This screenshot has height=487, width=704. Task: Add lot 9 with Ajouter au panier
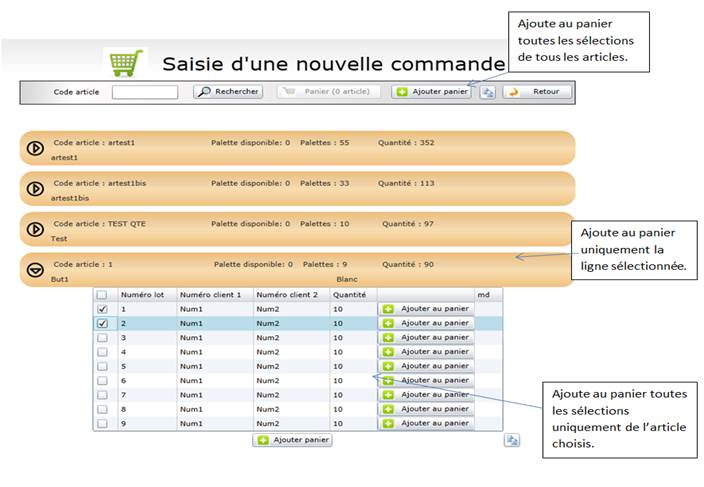(x=426, y=423)
